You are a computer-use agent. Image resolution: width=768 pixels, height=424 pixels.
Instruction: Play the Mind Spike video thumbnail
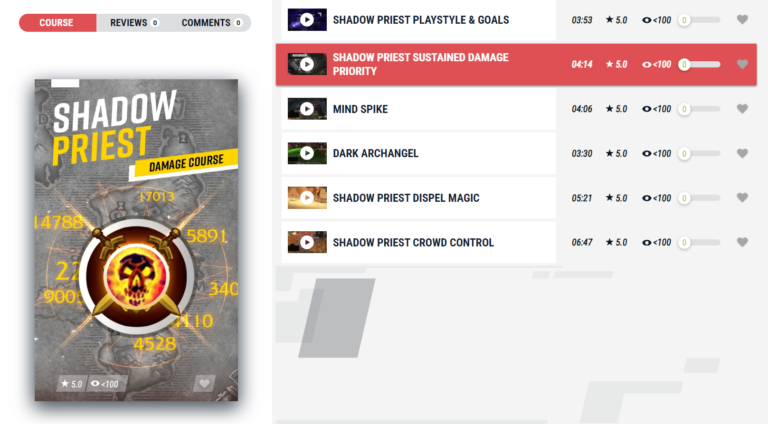tap(307, 109)
